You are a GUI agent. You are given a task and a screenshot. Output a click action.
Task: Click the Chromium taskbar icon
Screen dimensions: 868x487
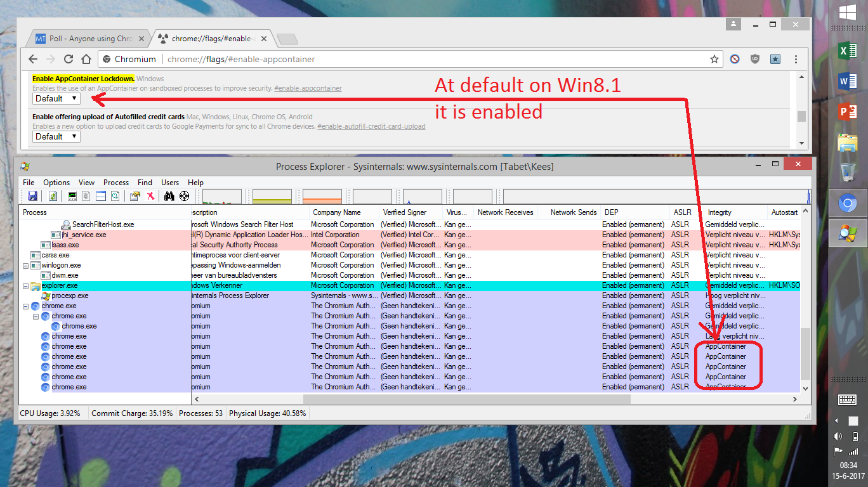click(x=848, y=203)
